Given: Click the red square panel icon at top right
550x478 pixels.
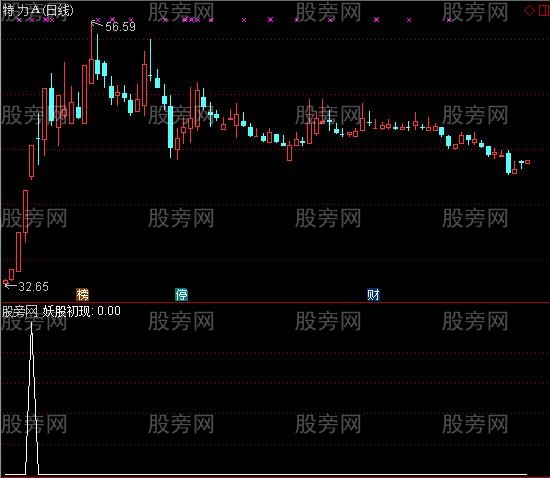Looking at the screenshot, I should (x=544, y=11).
